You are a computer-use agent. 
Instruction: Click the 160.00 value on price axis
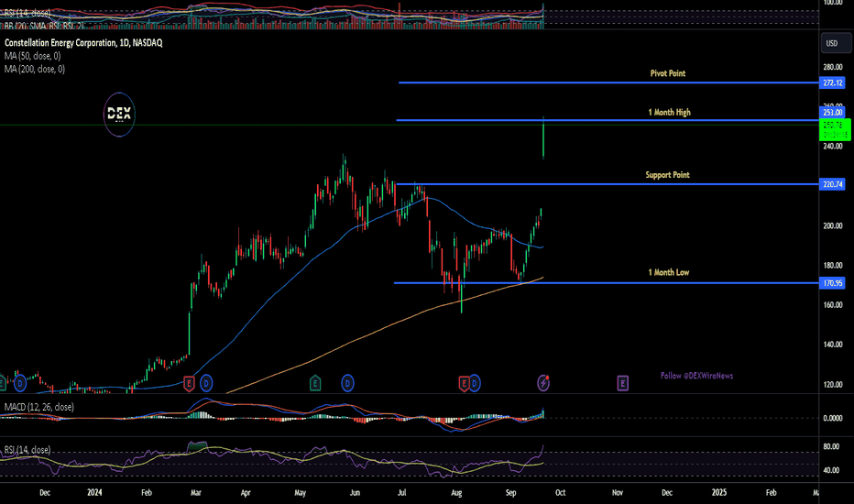coord(833,304)
